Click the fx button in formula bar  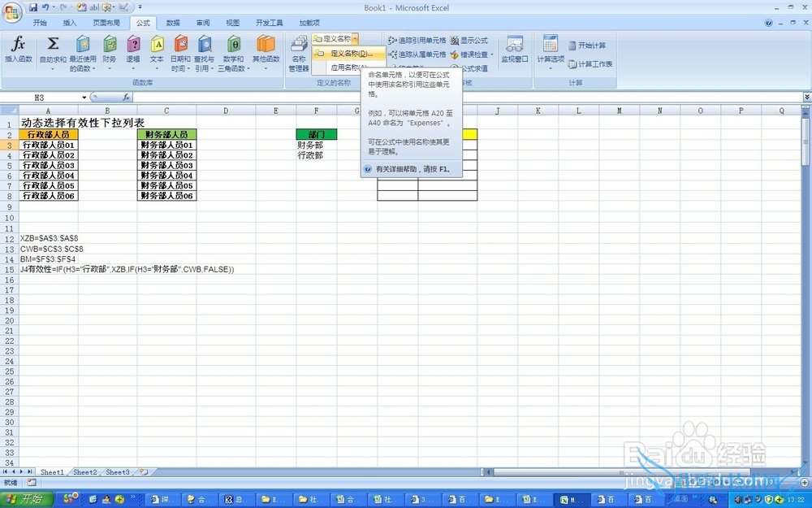click(126, 97)
